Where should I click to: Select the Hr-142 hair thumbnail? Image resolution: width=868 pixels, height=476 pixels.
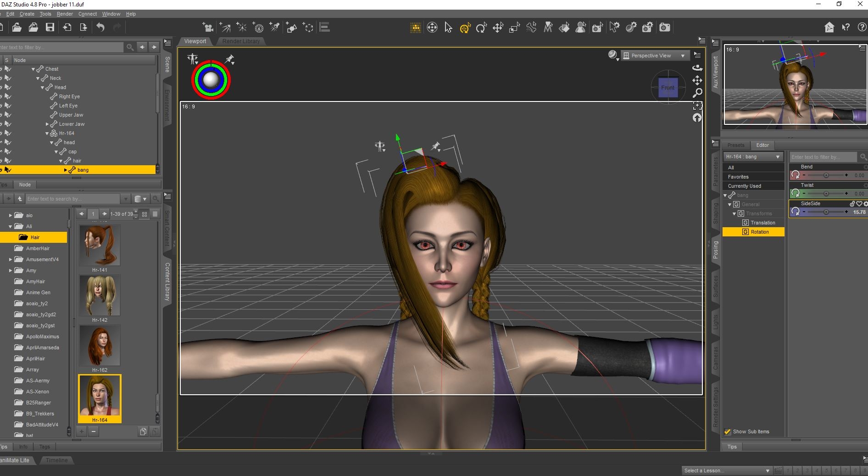tap(100, 296)
